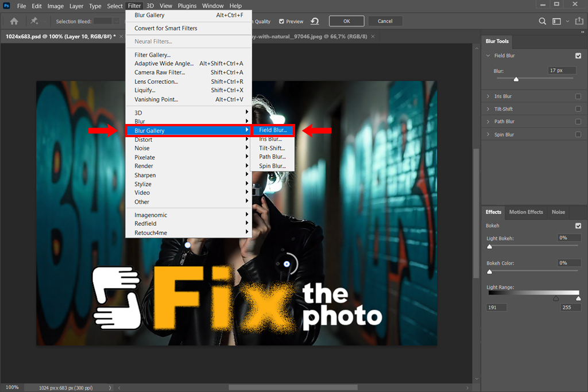
Task: Collapse the Field Blur section chevron
Action: [x=488, y=56]
